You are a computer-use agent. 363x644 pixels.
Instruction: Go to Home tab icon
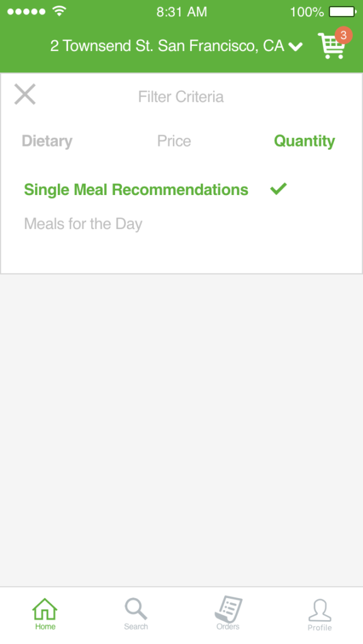click(45, 609)
